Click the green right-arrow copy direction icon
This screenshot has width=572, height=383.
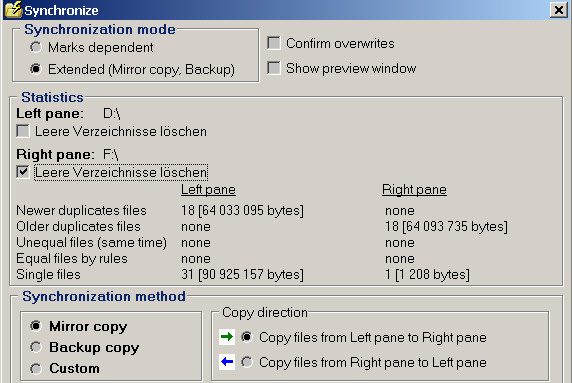pos(227,337)
